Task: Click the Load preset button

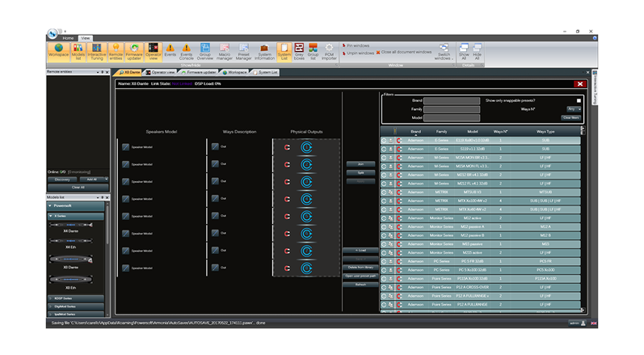Action: point(360,250)
